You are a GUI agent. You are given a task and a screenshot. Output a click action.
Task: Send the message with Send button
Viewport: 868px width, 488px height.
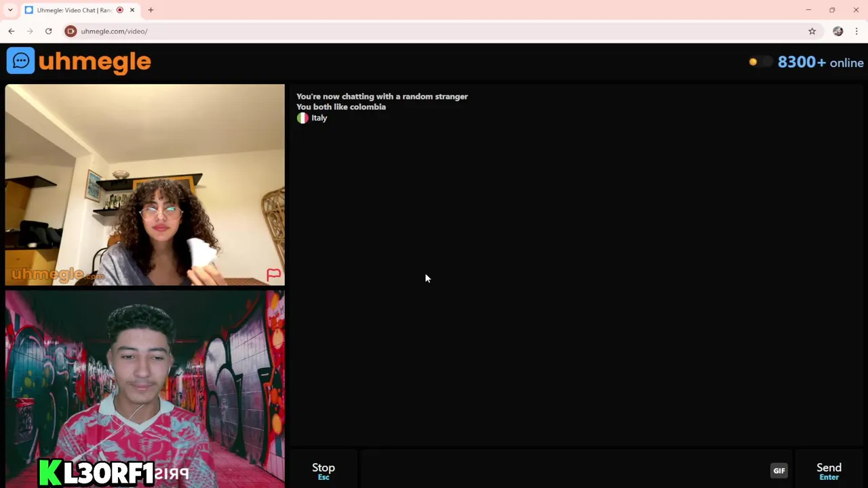[829, 471]
